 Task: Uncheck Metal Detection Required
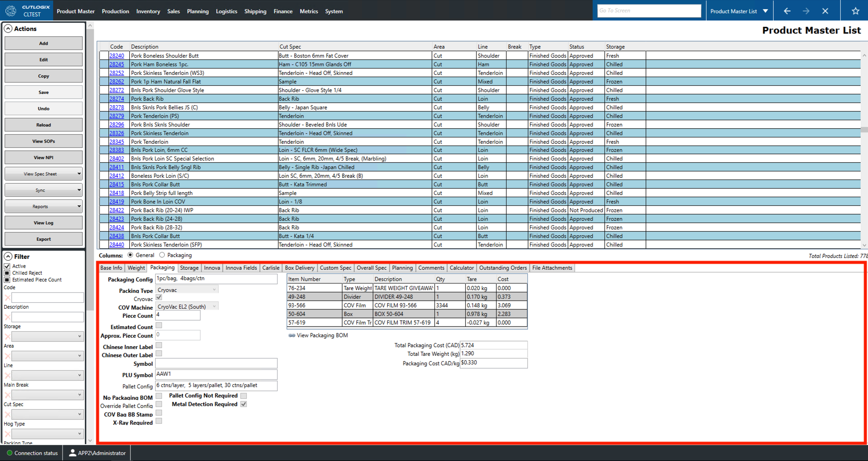pos(244,404)
